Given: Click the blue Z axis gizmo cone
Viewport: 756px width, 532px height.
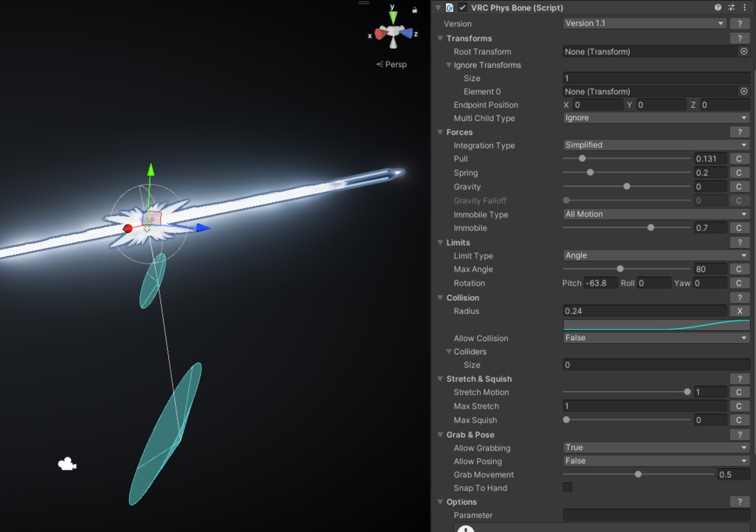Looking at the screenshot, I should pyautogui.click(x=406, y=33).
